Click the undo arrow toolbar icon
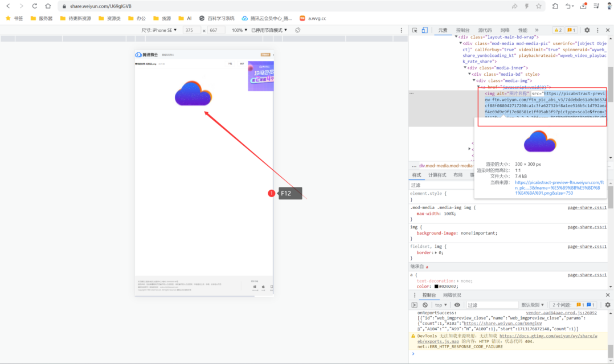This screenshot has height=364, width=614. (x=569, y=6)
